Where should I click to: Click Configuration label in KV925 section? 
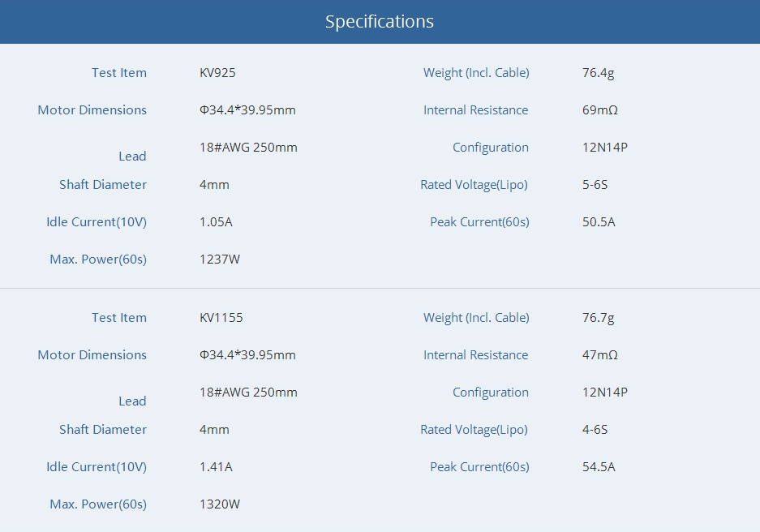pos(490,148)
